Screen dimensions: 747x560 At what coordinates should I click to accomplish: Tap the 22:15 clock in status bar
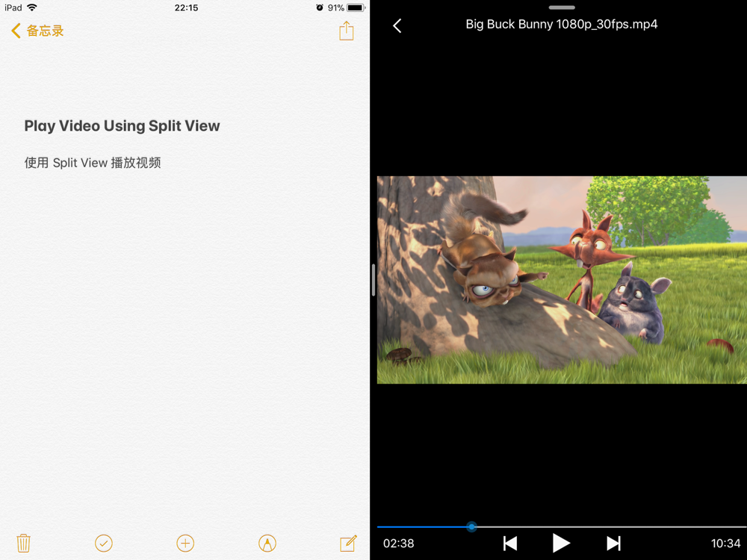coord(186,7)
